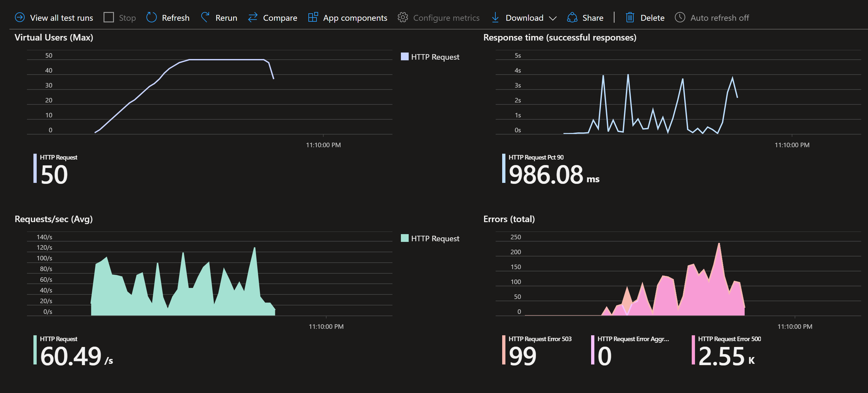
Task: Expand the Download dropdown chevron
Action: click(x=552, y=18)
